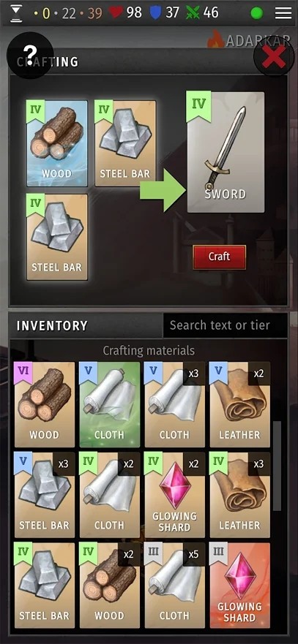This screenshot has height=644, width=298.
Task: Select the red tier III Glowing Shard
Action: pyautogui.click(x=240, y=586)
